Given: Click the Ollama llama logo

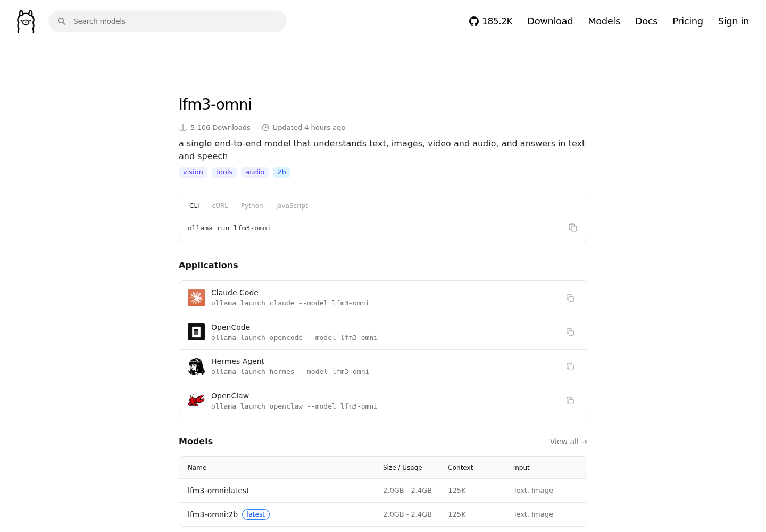Looking at the screenshot, I should pos(26,21).
